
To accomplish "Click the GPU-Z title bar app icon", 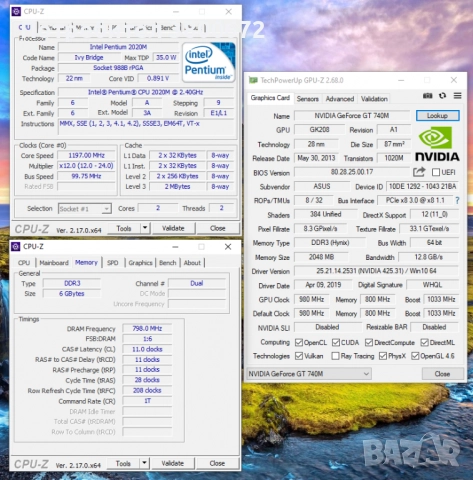I will click(254, 80).
